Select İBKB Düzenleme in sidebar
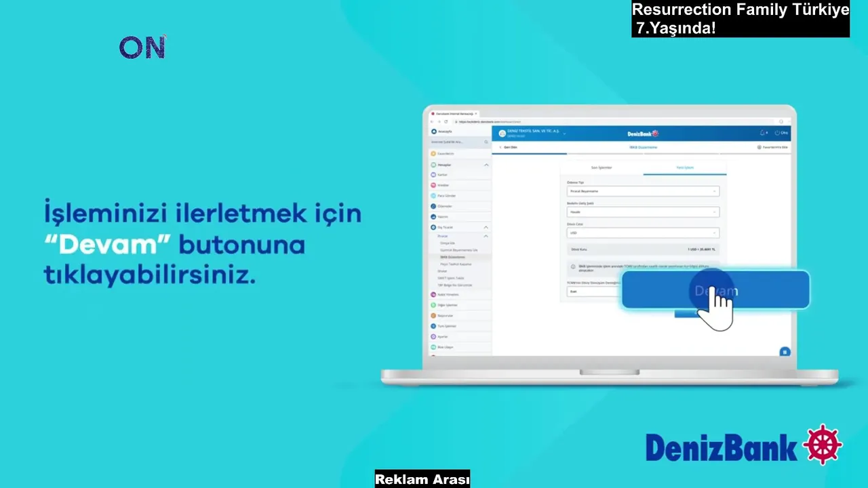The width and height of the screenshot is (868, 488). pos(452,257)
